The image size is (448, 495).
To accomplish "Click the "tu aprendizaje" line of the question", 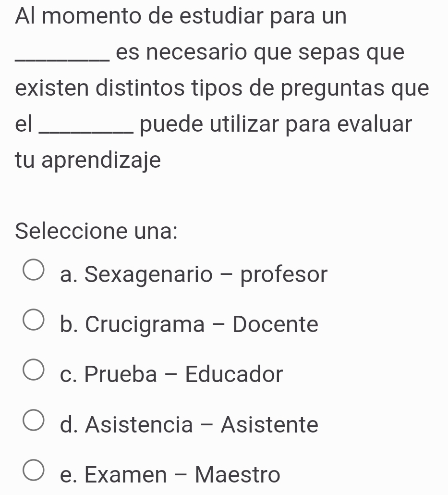I will 88,161.
